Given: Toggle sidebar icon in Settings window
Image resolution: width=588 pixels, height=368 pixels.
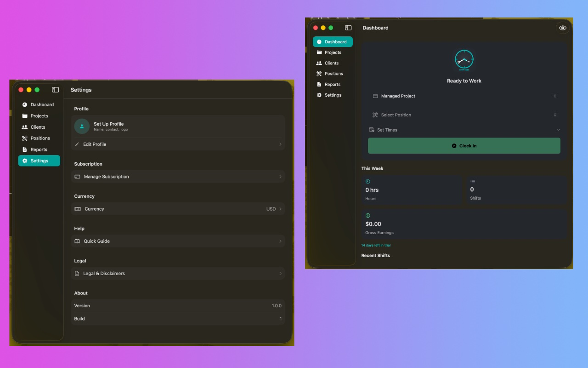Looking at the screenshot, I should [x=56, y=90].
